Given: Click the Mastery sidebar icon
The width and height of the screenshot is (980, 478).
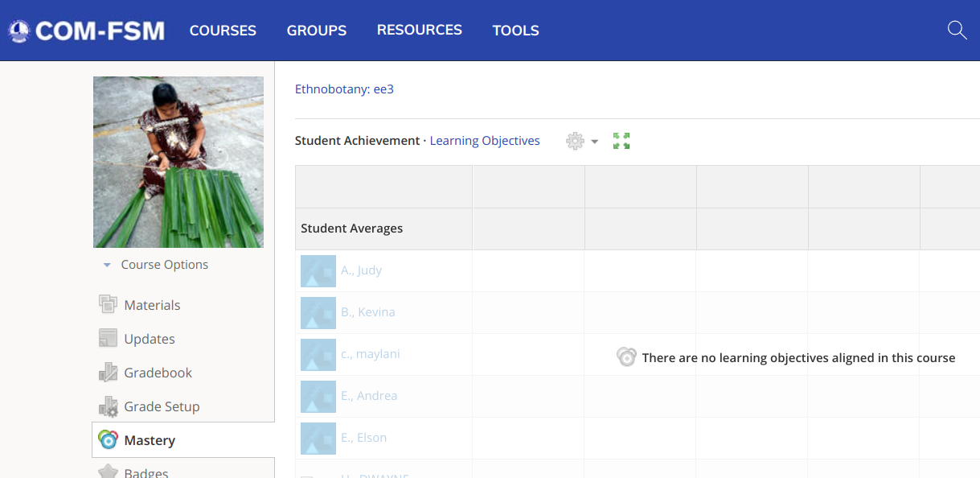Looking at the screenshot, I should (108, 440).
